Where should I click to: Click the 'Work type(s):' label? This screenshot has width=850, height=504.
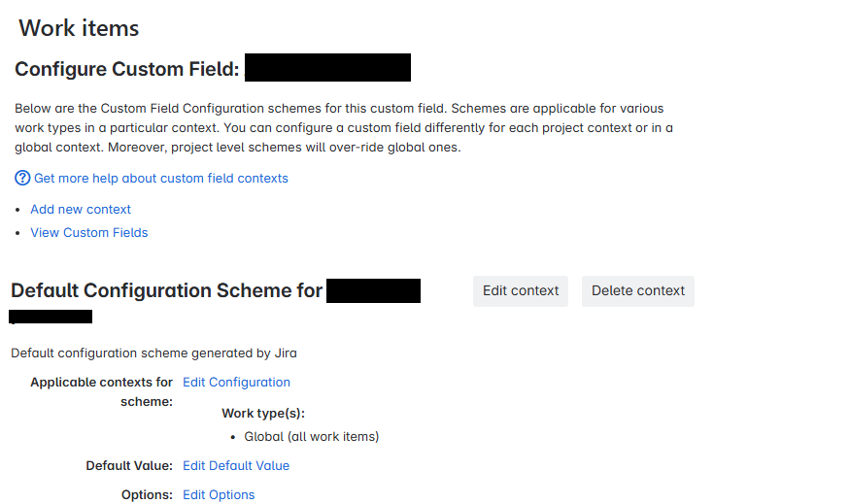263,414
